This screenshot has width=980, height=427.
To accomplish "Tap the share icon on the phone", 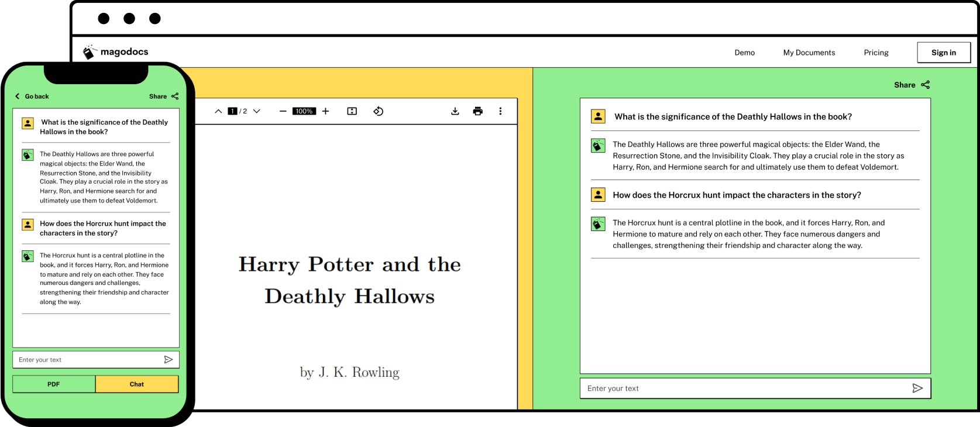I will (175, 97).
